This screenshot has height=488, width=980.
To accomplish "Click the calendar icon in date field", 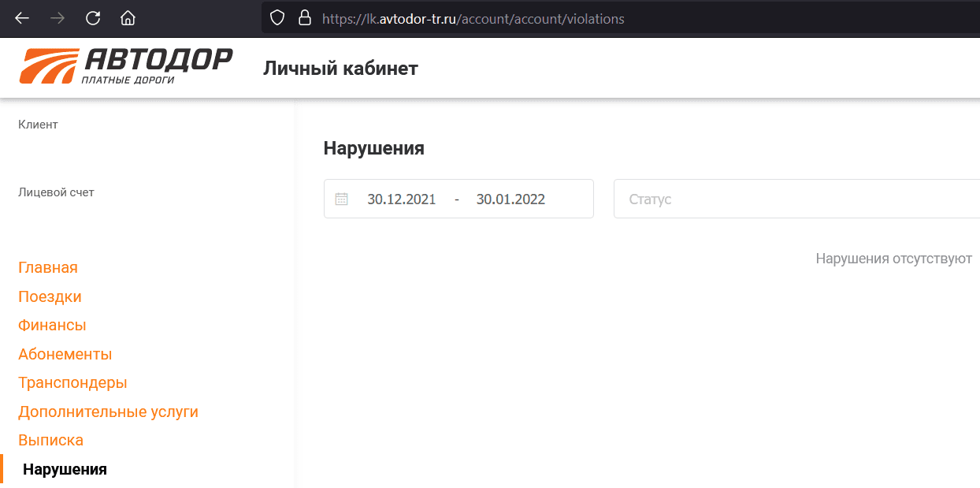I will pyautogui.click(x=341, y=199).
